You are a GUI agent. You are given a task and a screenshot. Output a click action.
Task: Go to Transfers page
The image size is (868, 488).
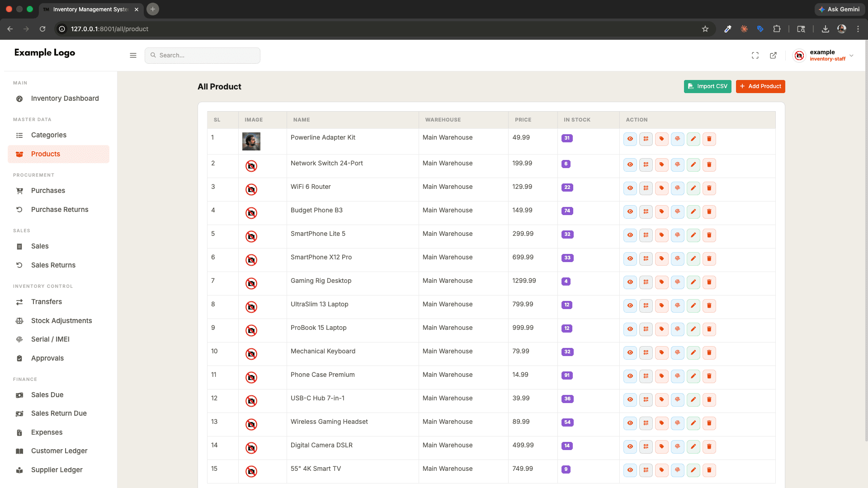[x=58, y=302]
